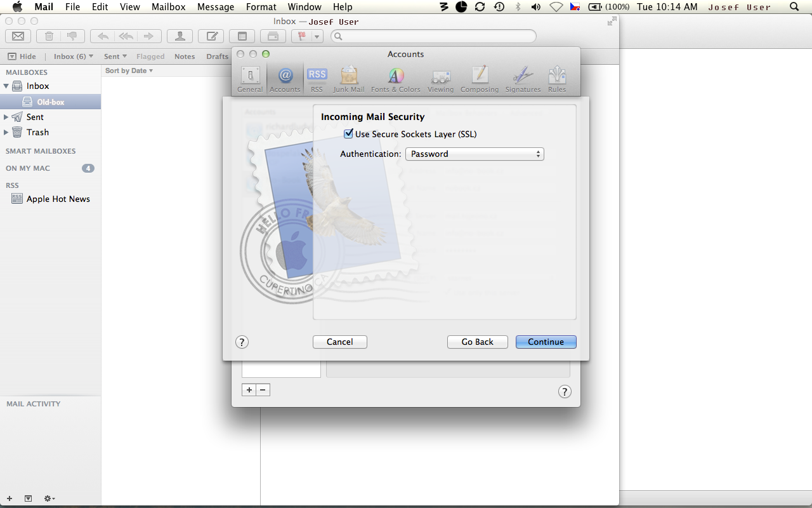Open General preferences pane
Viewport: 812px width, 508px height.
coord(250,79)
